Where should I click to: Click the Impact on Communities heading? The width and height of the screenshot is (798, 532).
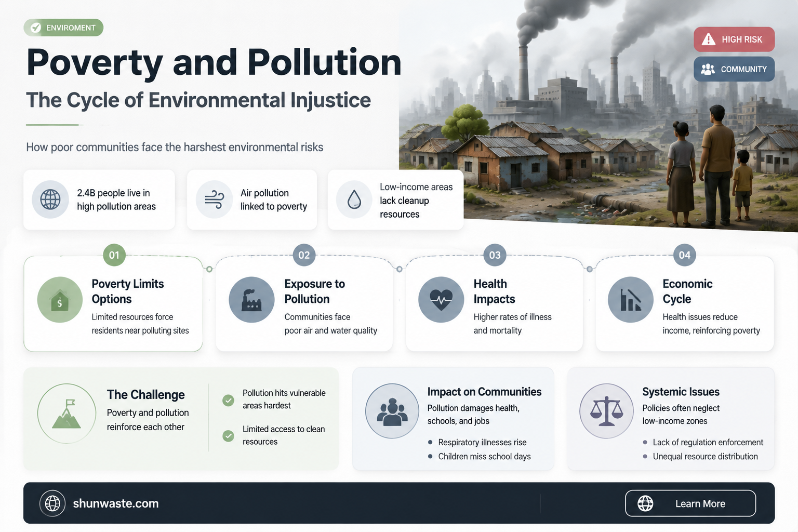[x=484, y=392]
